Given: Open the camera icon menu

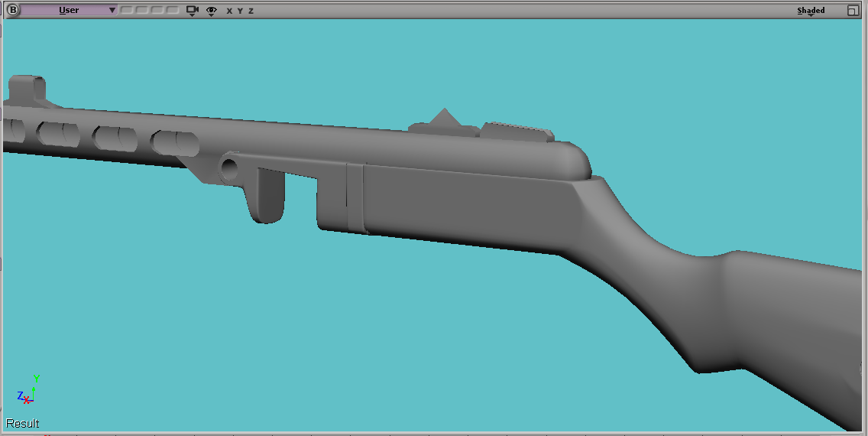Looking at the screenshot, I should 192,11.
